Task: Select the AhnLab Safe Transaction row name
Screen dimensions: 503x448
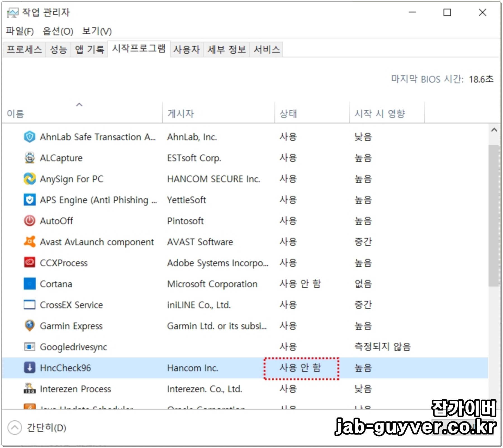Action: (98, 137)
